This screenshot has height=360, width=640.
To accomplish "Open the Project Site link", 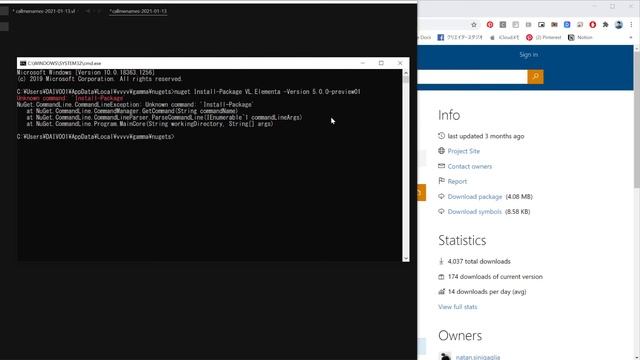I will click(464, 151).
